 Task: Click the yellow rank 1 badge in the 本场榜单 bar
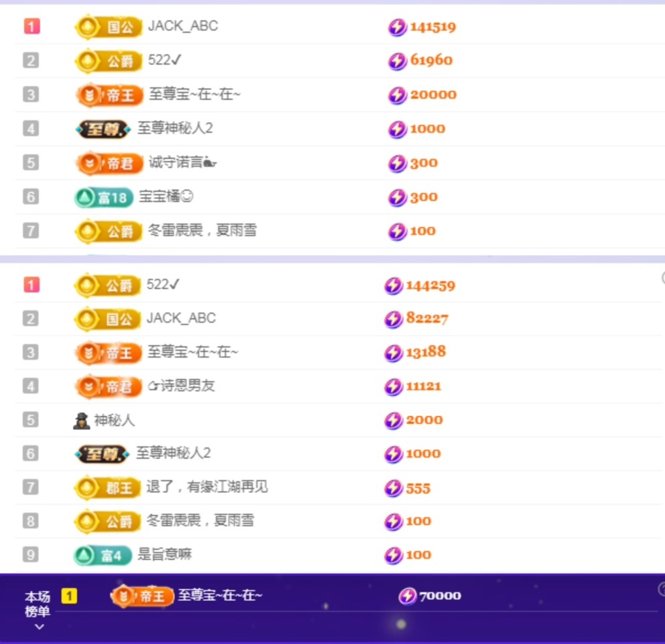69,596
